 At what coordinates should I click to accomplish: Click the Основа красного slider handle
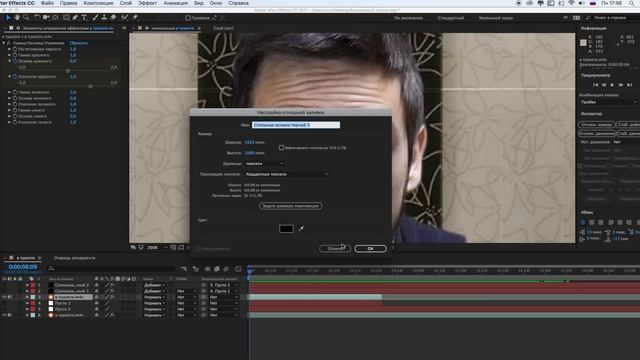tap(68, 71)
